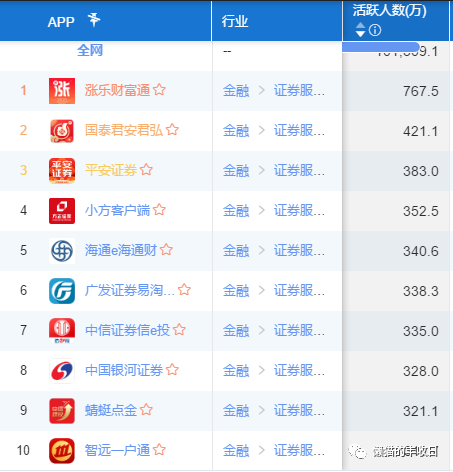Viewport: 453px width, 472px height.
Task: Open the 小方客户端 red logo icon
Action: tap(62, 211)
